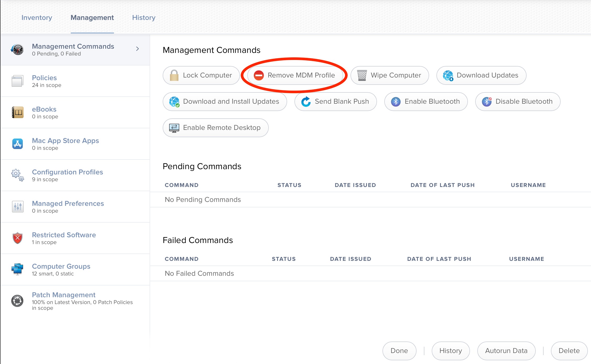
Task: Open the Management Commands sidebar item
Action: point(75,49)
